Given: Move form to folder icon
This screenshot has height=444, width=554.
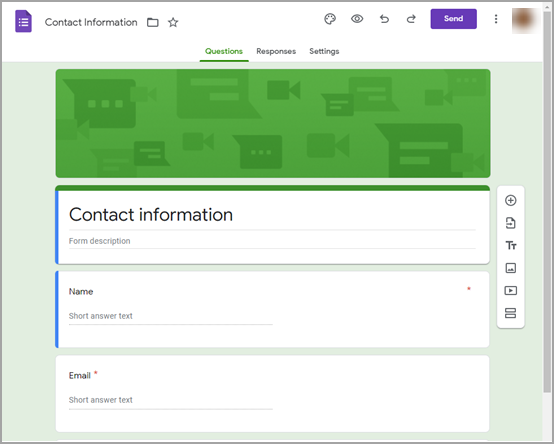Looking at the screenshot, I should point(153,22).
